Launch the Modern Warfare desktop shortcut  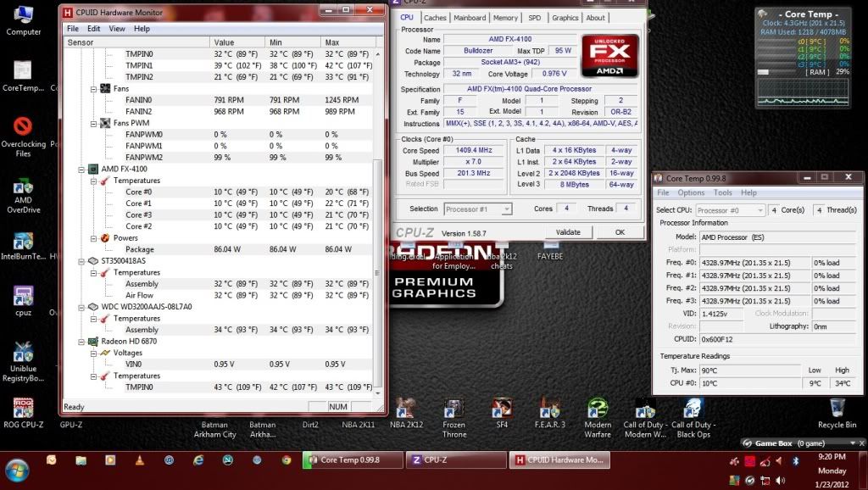coord(598,419)
